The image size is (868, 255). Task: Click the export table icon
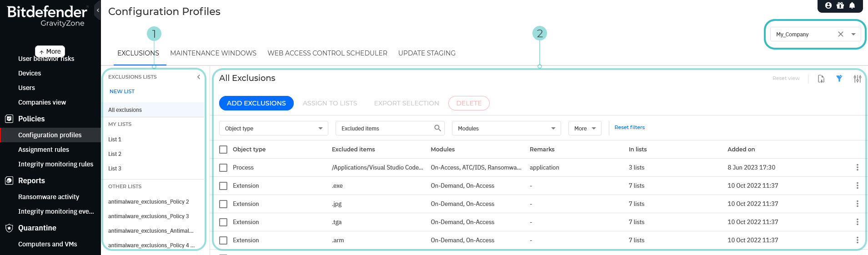tap(821, 79)
